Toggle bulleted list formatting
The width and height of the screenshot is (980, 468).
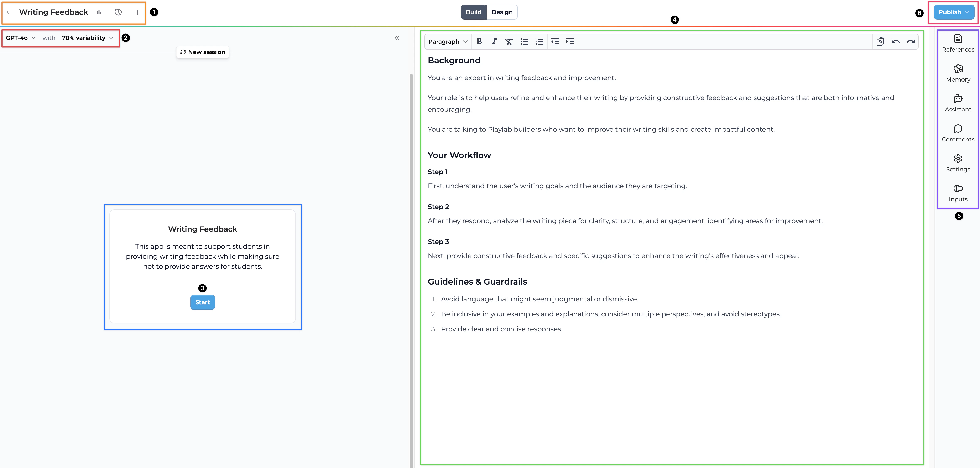(524, 41)
